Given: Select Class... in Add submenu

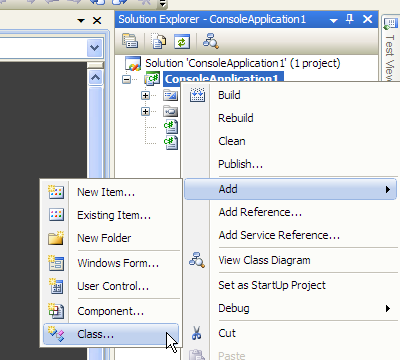Looking at the screenshot, I should point(111,334).
